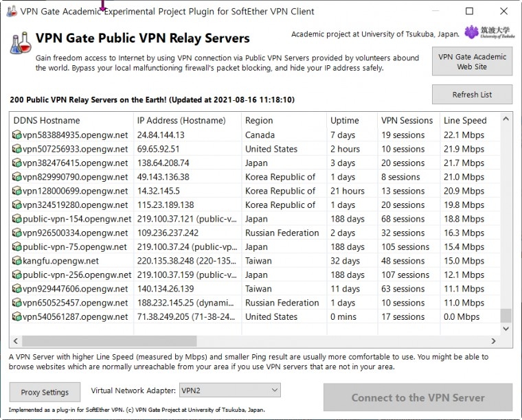
Task: Click the 16.3 Mbps line speed cell
Action: [464, 233]
